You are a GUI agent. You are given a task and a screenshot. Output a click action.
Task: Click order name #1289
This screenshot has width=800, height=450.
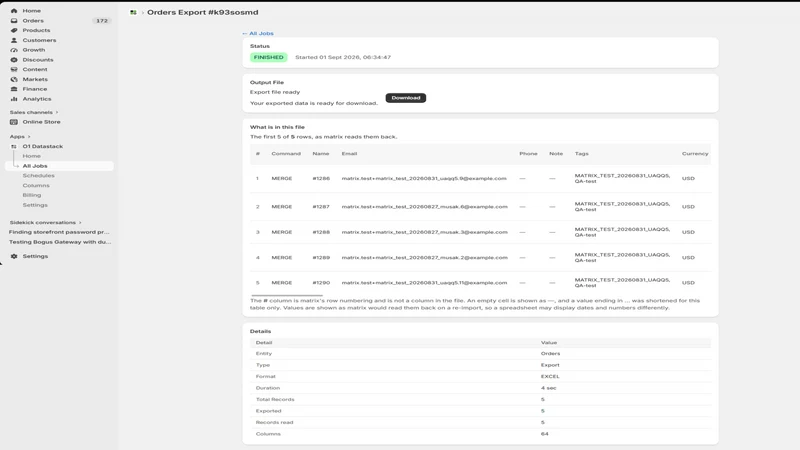[x=321, y=258]
